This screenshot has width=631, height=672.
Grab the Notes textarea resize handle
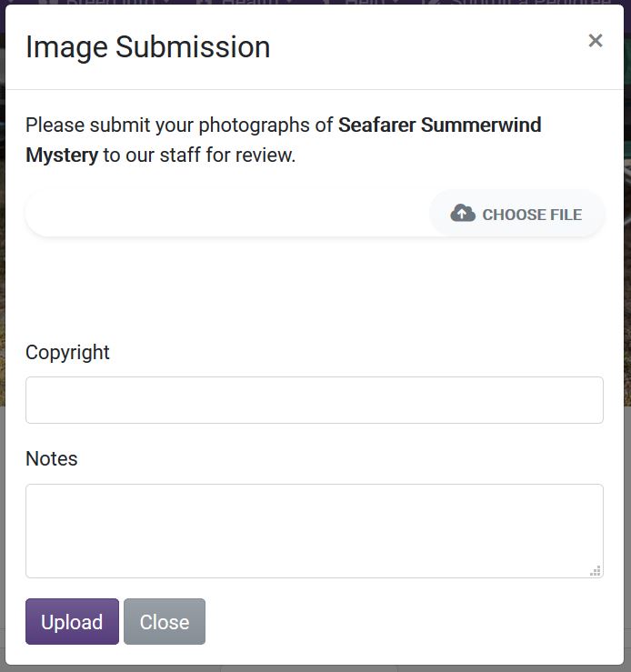596,571
